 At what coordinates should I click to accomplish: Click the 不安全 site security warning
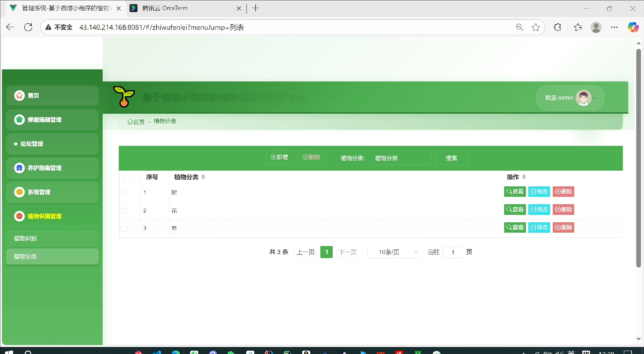pyautogui.click(x=59, y=27)
